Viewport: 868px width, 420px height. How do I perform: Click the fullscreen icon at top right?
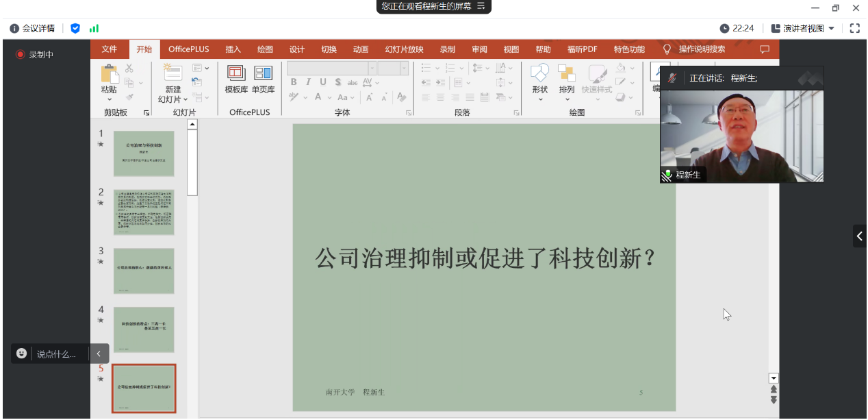[854, 28]
